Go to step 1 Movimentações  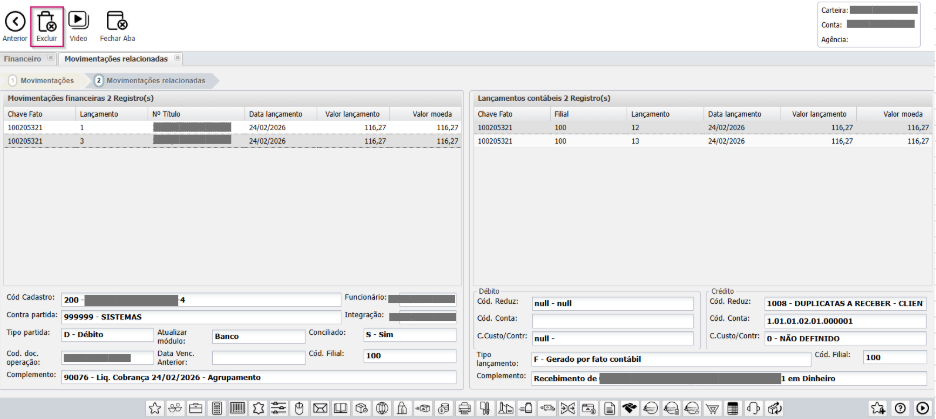point(42,80)
